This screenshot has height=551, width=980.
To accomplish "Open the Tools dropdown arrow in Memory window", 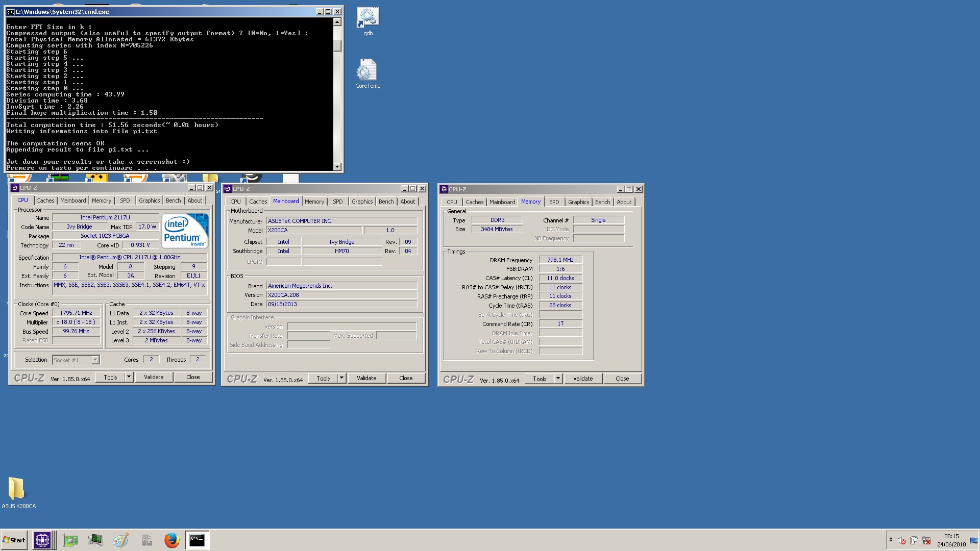I will [x=558, y=379].
